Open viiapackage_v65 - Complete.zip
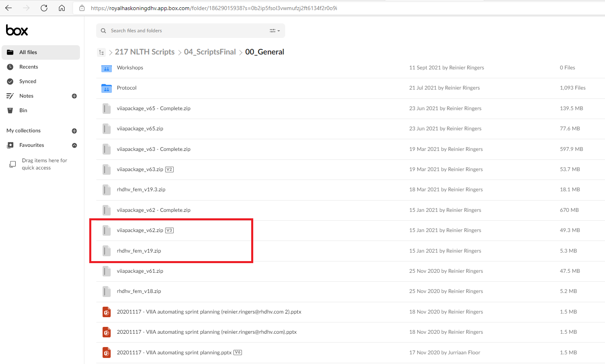 point(153,109)
